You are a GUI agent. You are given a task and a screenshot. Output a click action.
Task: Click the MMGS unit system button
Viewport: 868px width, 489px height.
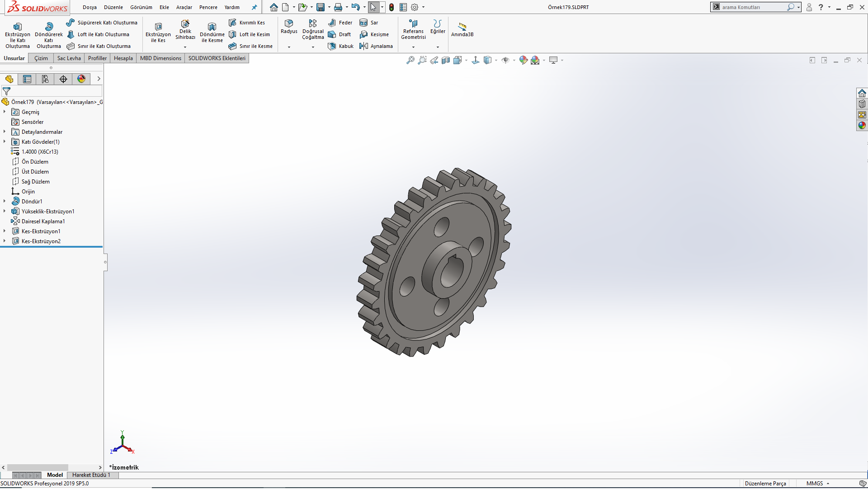[x=815, y=484]
